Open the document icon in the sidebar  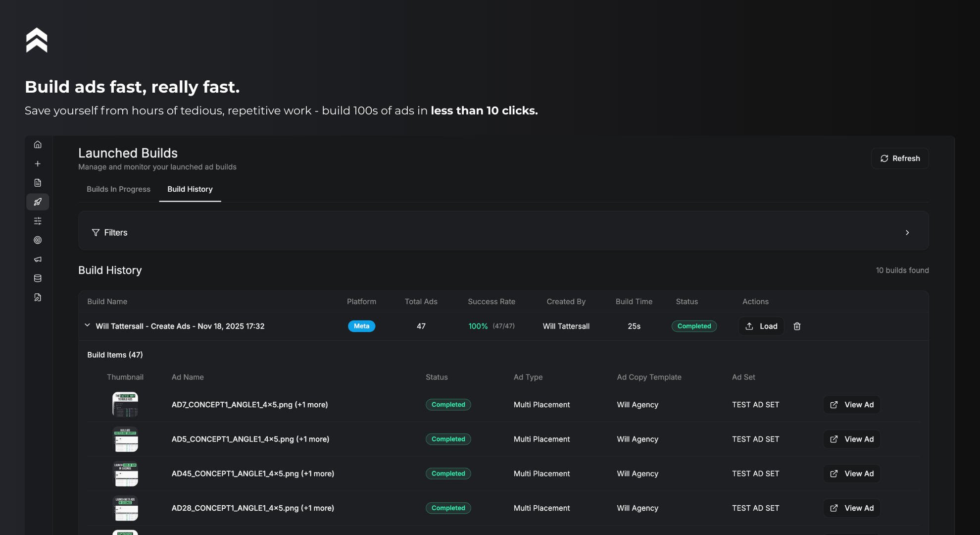37,182
